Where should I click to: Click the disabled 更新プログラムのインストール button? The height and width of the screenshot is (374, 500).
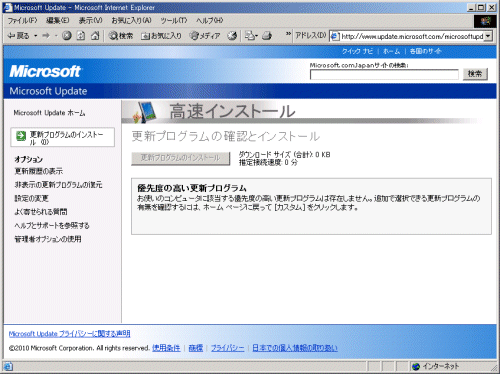pyautogui.click(x=181, y=158)
